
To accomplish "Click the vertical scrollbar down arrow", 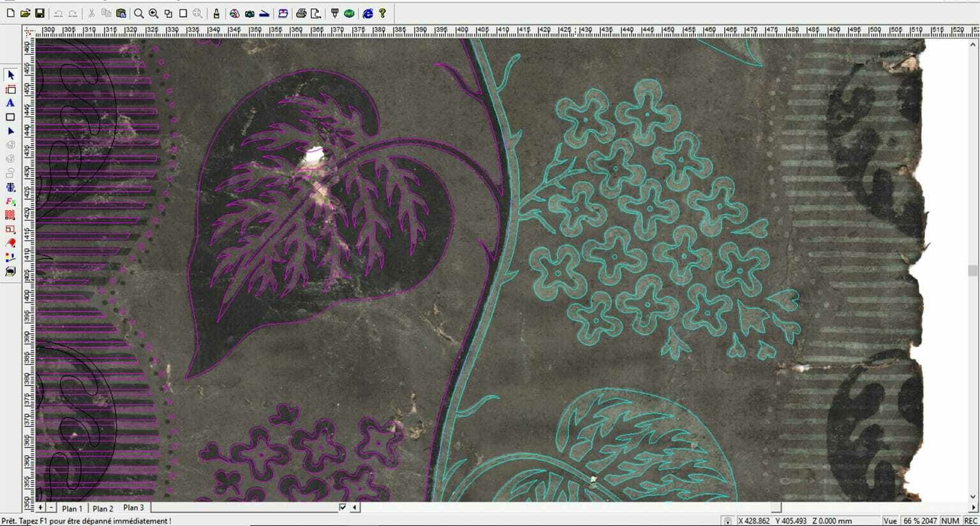I will [x=973, y=497].
